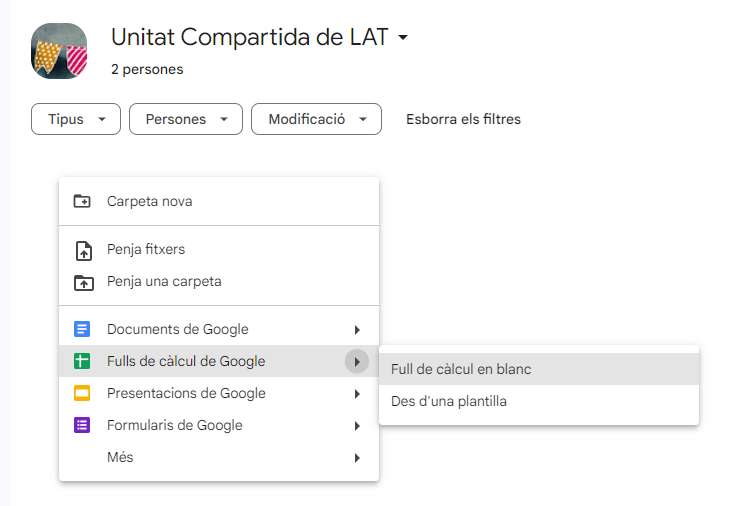Open the Modificació filter dropdown

pos(316,119)
